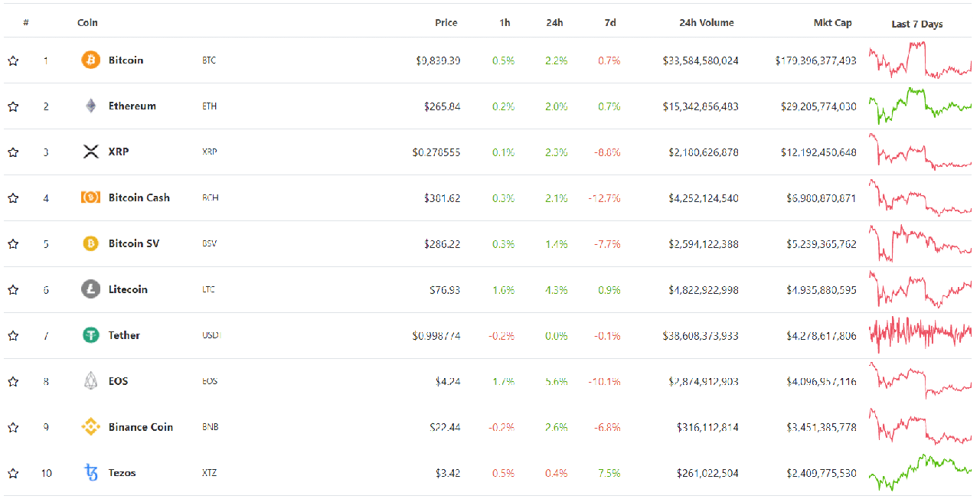The height and width of the screenshot is (499, 980).
Task: Click the BNB ticker symbol
Action: [x=211, y=428]
